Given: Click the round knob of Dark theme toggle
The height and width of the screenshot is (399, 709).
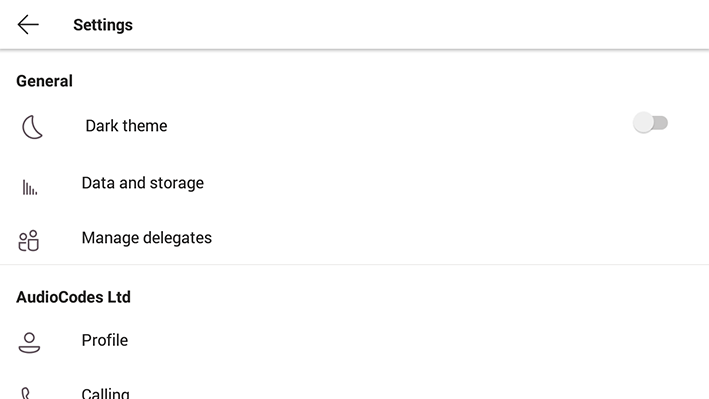Looking at the screenshot, I should tap(643, 123).
